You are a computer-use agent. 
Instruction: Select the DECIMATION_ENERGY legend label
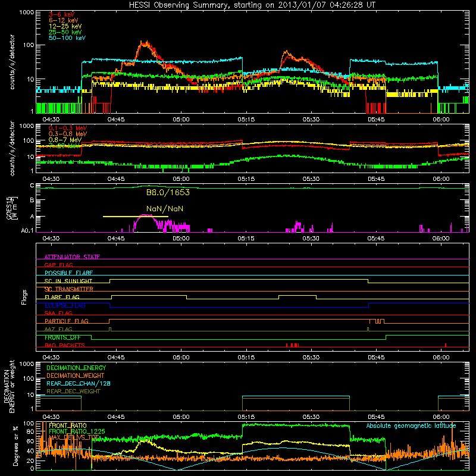tap(76, 368)
